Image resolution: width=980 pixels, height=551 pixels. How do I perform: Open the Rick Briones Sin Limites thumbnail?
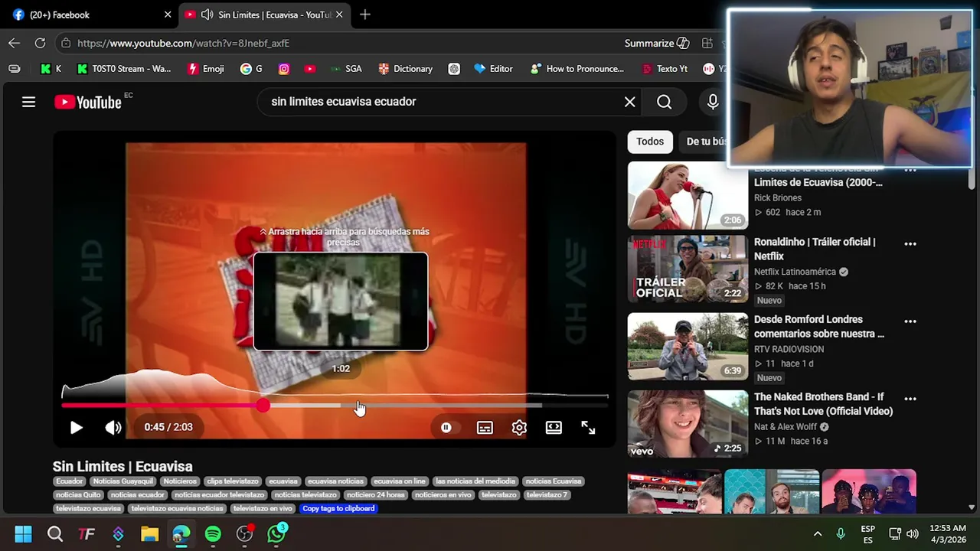[688, 195]
